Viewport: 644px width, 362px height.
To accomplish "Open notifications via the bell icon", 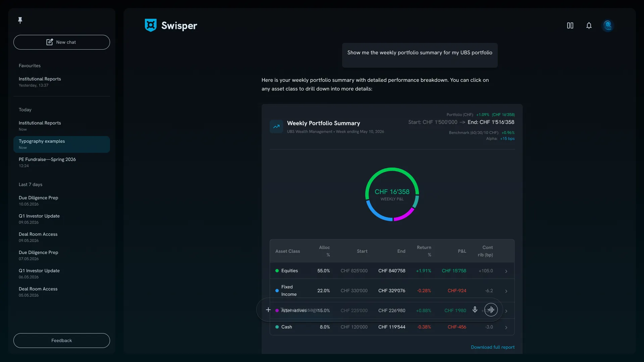I will 589,25.
